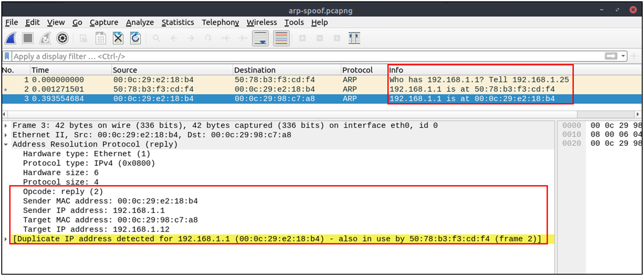This screenshot has height=276, width=644.
Task: Select Target MAC address field
Action: coord(110,220)
